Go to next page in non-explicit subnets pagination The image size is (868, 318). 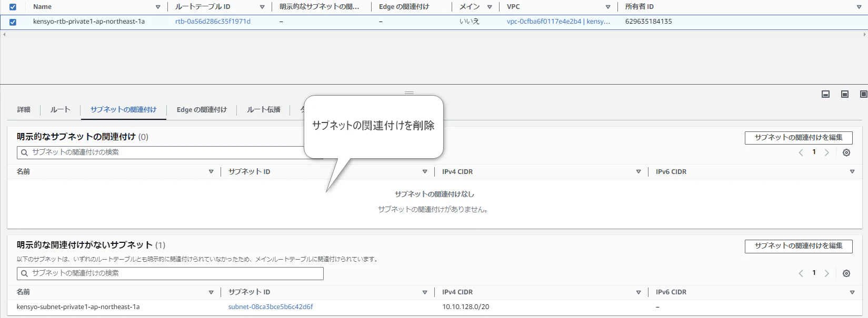pos(827,273)
